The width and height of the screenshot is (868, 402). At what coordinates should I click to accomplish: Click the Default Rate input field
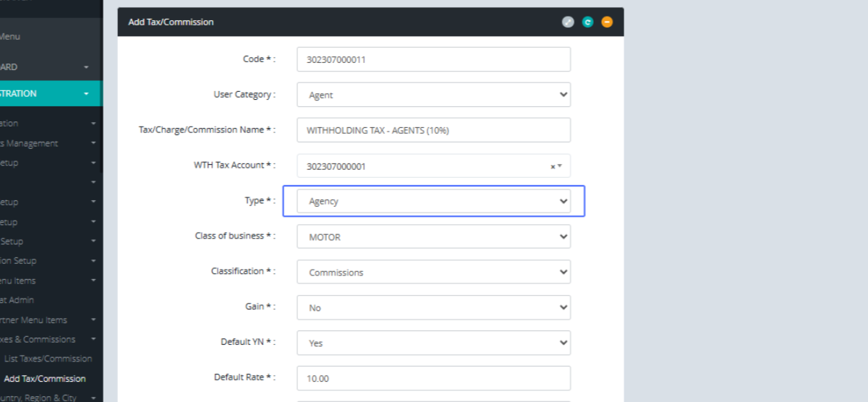point(433,378)
